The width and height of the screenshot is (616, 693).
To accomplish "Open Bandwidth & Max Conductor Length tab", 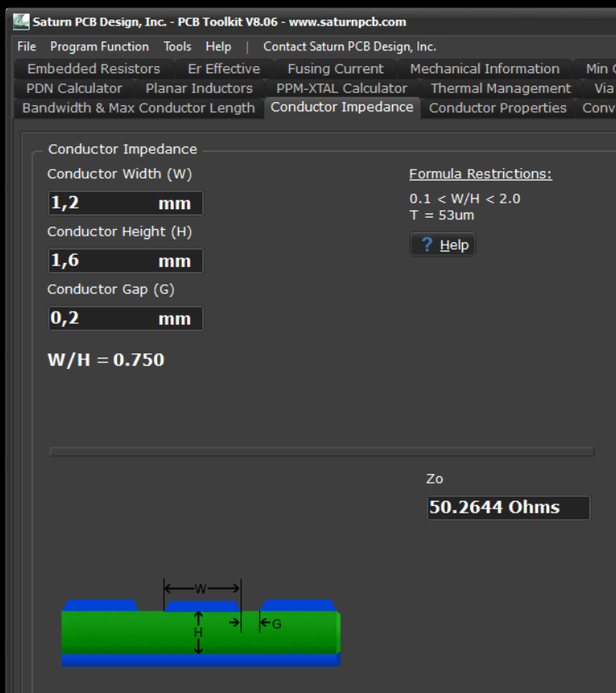I will (x=138, y=108).
